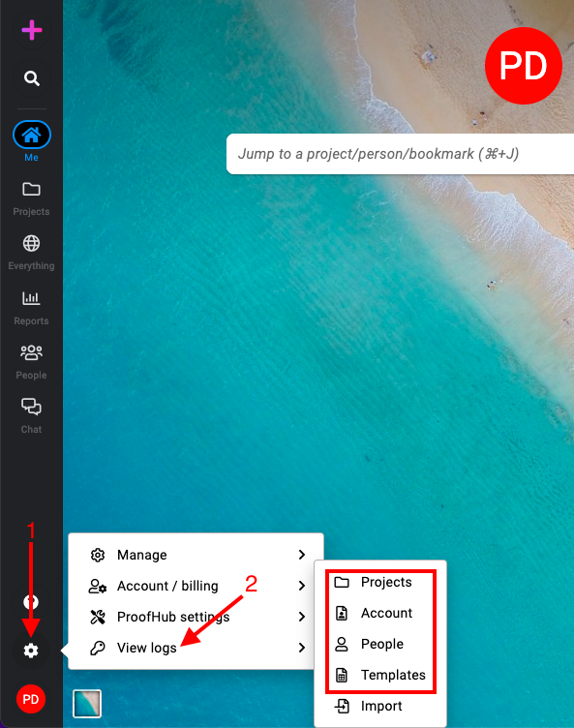Image resolution: width=574 pixels, height=728 pixels.
Task: Go to the Me home icon
Action: tap(32, 136)
